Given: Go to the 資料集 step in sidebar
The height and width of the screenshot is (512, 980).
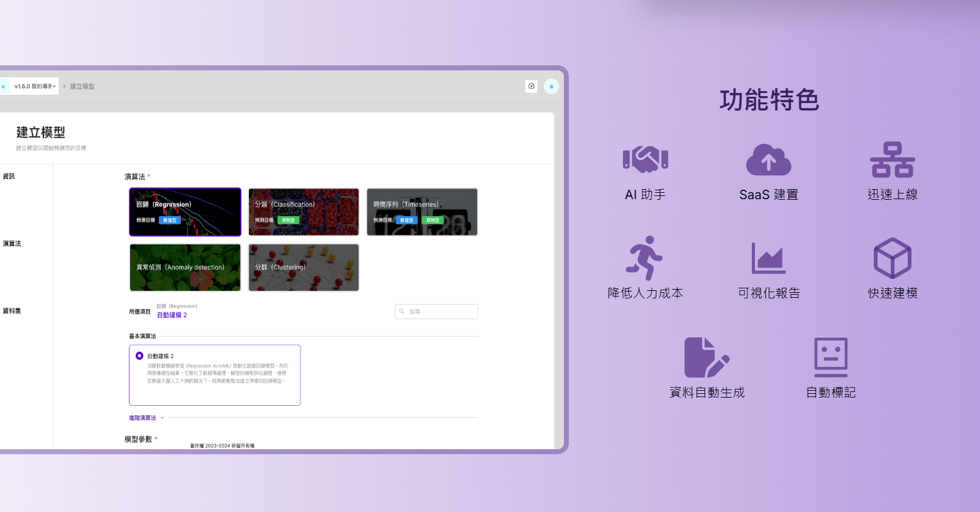Looking at the screenshot, I should (x=12, y=311).
